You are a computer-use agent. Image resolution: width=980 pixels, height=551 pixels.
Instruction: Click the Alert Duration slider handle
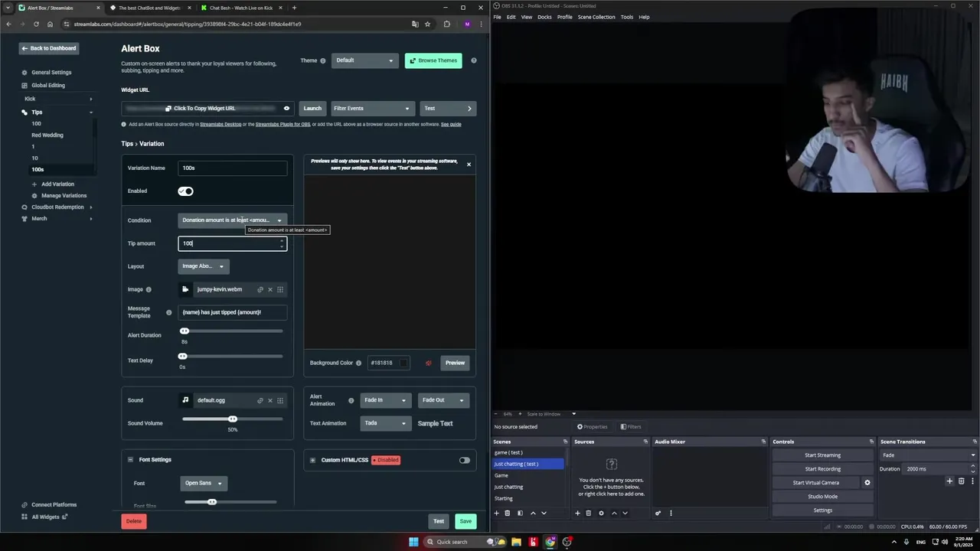185,331
